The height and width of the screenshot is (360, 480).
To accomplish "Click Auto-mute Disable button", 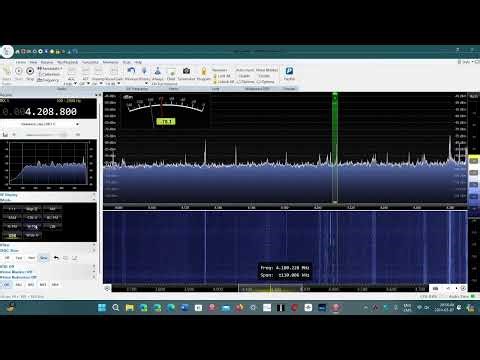I will (244, 76).
